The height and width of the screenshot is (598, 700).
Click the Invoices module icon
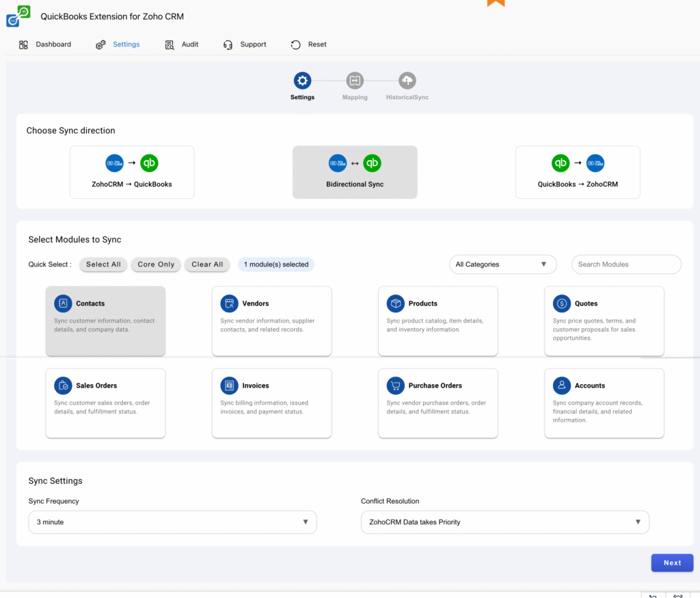tap(229, 385)
